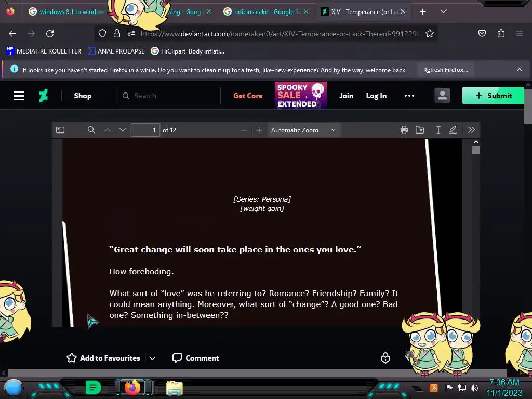This screenshot has height=399, width=532.
Task: Click the padlock site security icon
Action: tap(117, 33)
